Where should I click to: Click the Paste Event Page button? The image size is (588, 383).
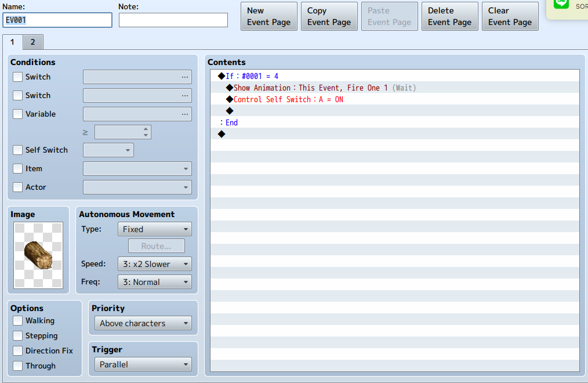390,16
